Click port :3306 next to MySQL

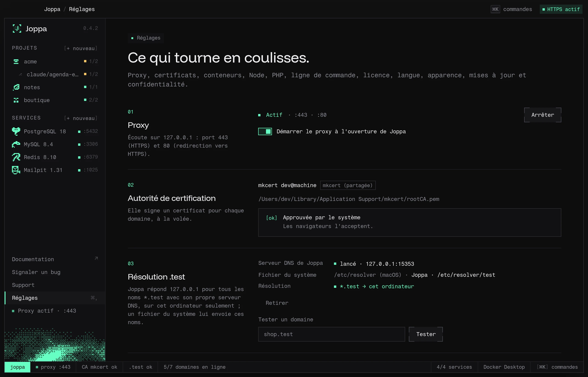(90, 144)
